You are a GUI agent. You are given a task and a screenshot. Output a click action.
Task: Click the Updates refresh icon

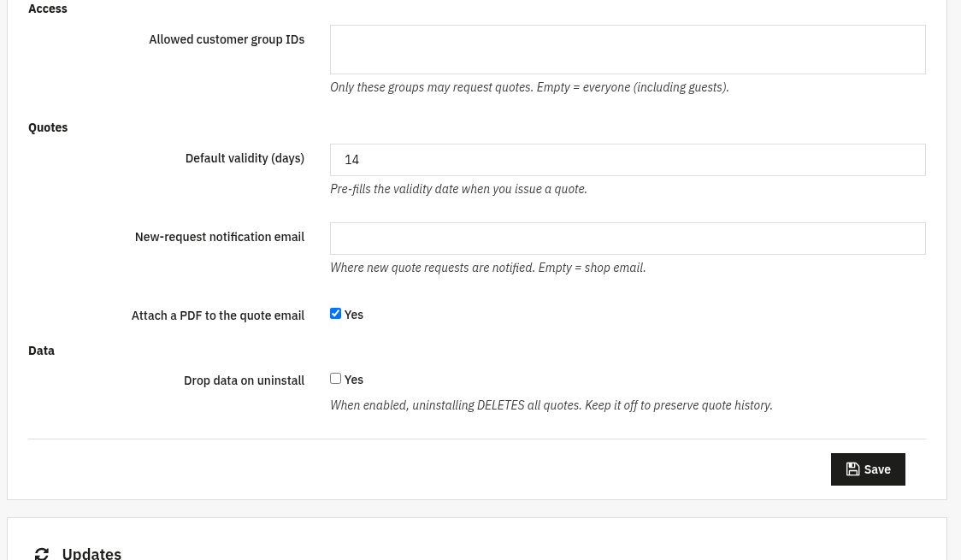(x=42, y=554)
